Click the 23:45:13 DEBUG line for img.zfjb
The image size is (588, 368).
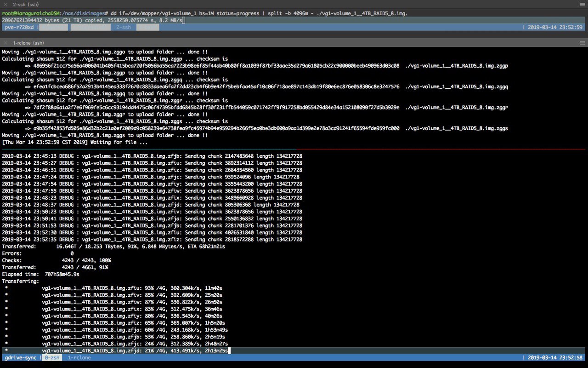click(x=152, y=156)
